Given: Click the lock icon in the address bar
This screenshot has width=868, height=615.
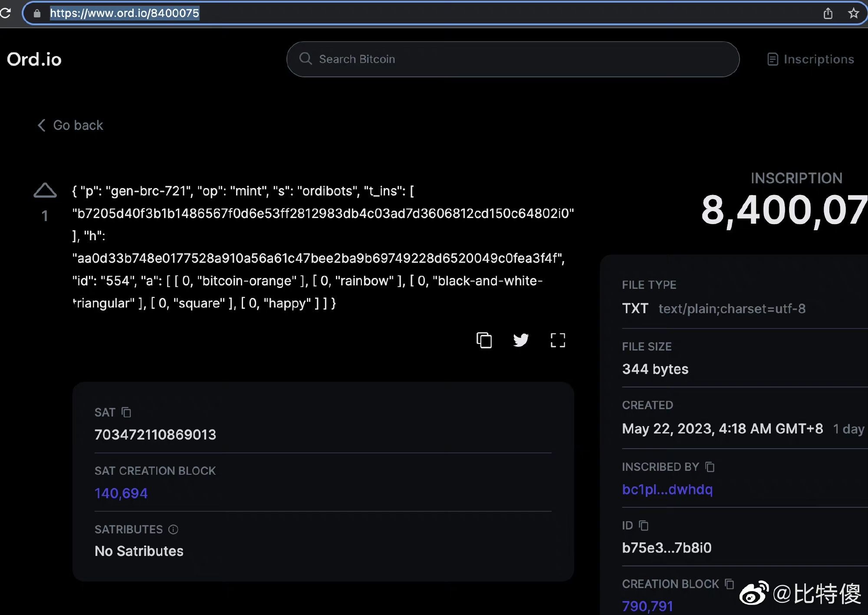Looking at the screenshot, I should (37, 13).
